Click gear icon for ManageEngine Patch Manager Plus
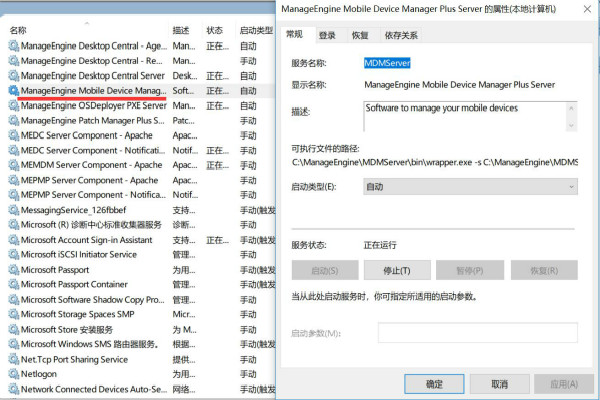 point(14,121)
